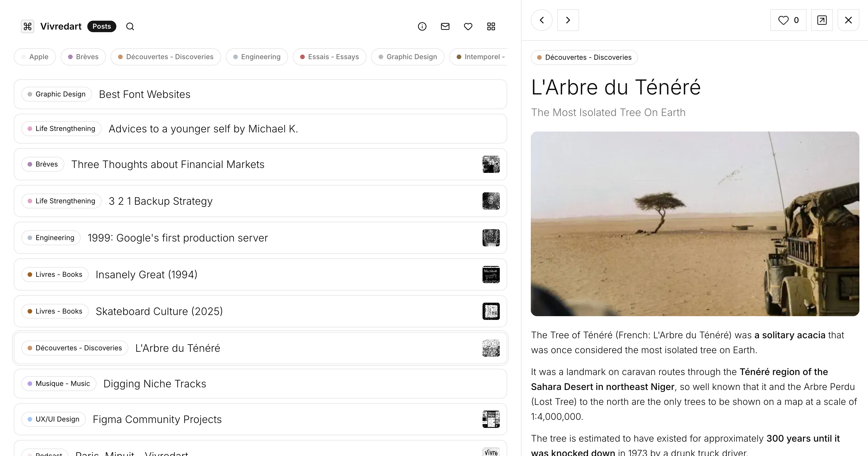Screen dimensions: 868x456
Task: Click Découvertes - Discoveries tag in article panel
Action: tap(584, 57)
